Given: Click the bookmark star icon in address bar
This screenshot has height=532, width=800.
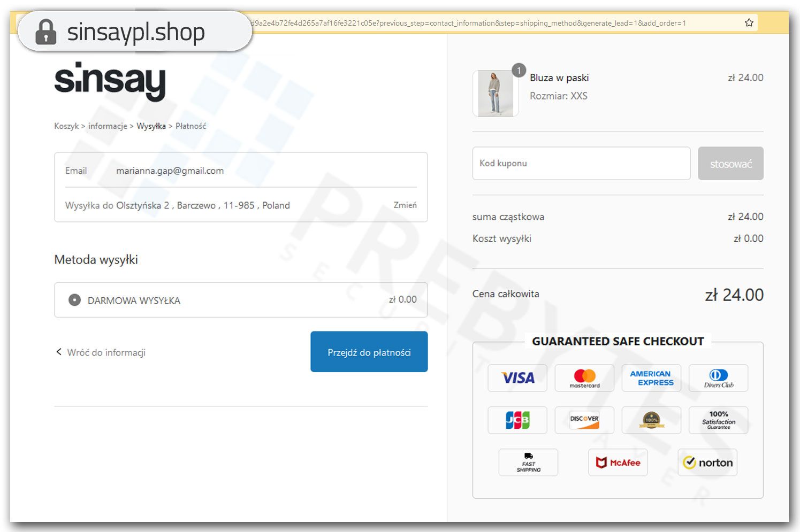Looking at the screenshot, I should [749, 22].
